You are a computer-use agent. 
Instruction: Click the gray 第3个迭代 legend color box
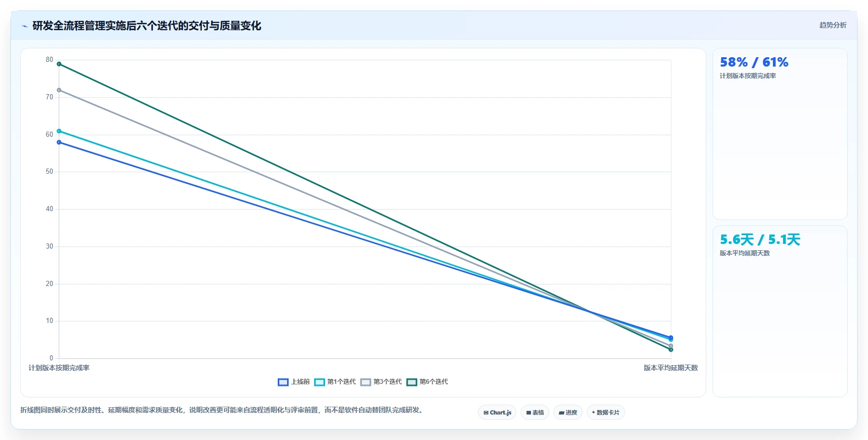[x=366, y=382]
